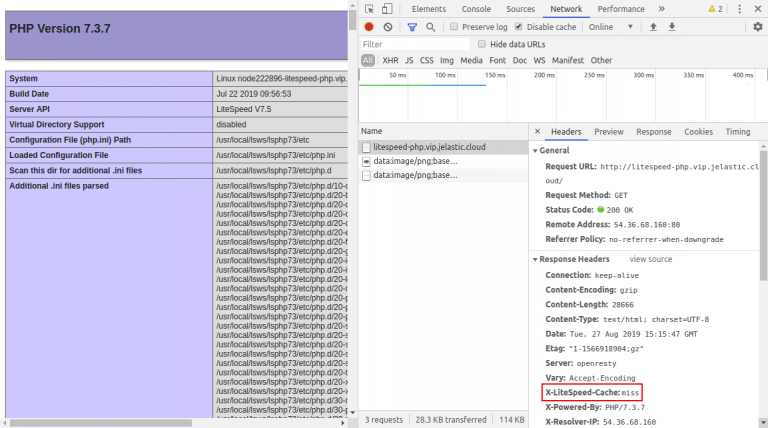
Task: Toggle the device toolbar icon
Action: pyautogui.click(x=387, y=9)
